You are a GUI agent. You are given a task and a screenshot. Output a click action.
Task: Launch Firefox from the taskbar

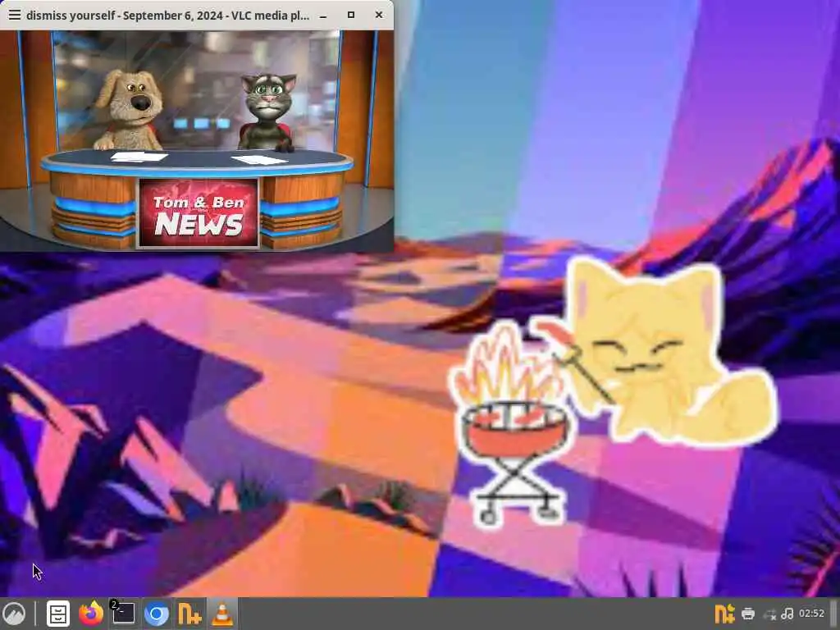91,614
